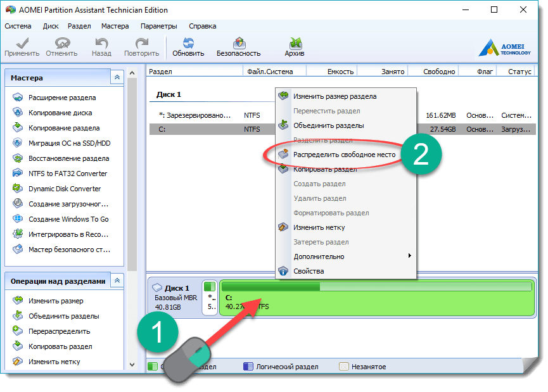Viewport: 548px width, 392px height.
Task: Click the Свойства info icon in context menu
Action: [283, 271]
